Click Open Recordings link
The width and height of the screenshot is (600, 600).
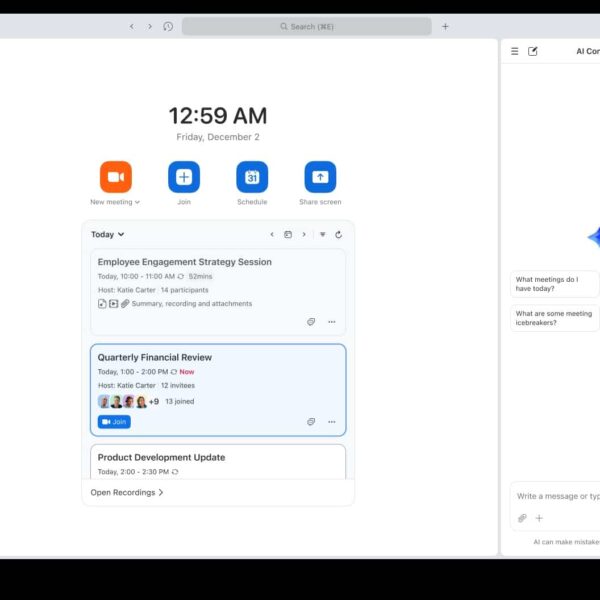[x=127, y=492]
